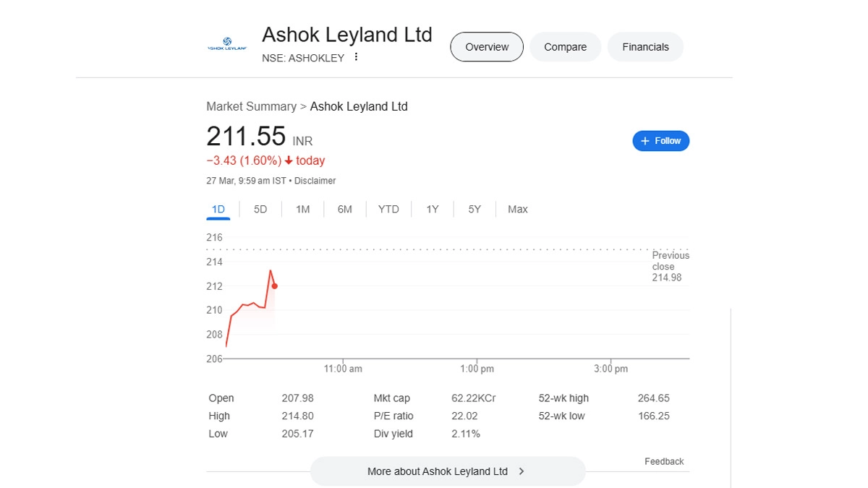Screen dimensions: 868x488
Task: Select the Overview tab
Action: pyautogui.click(x=487, y=47)
